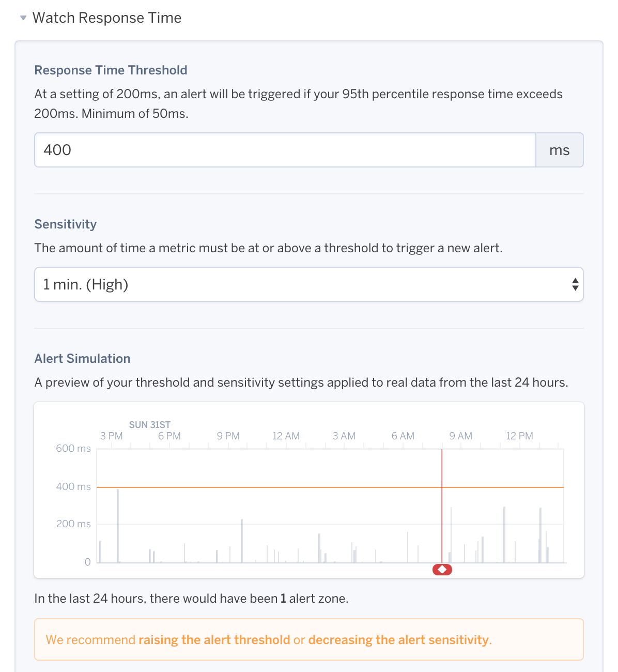Collapse the Watch Response Time section triangle
618x672 pixels.
tap(23, 18)
